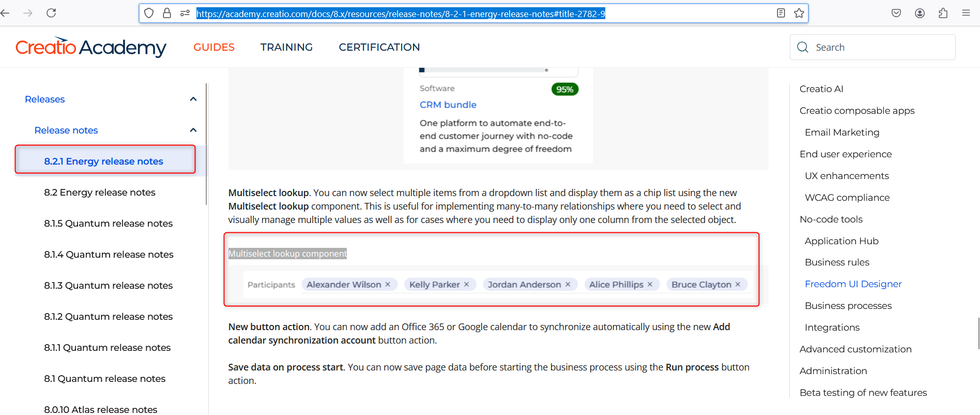Open the browser extensions icon
This screenshot has height=415, width=980.
pyautogui.click(x=943, y=13)
